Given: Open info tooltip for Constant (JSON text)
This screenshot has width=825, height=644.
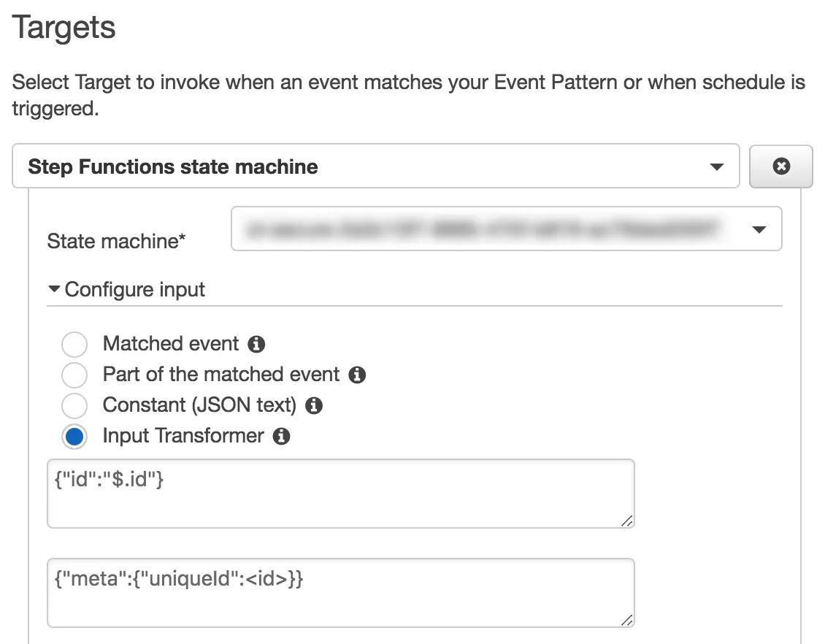Looking at the screenshot, I should 314,405.
